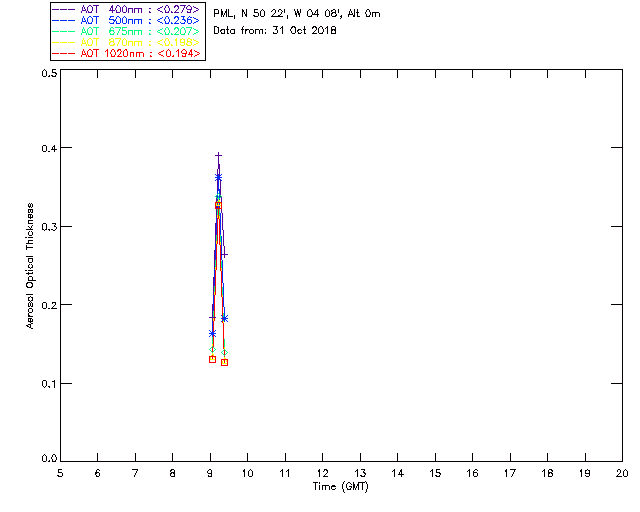Click the purple plus marker at peak 0.39
Image resolution: width=640 pixels, height=512 pixels.
point(219,156)
